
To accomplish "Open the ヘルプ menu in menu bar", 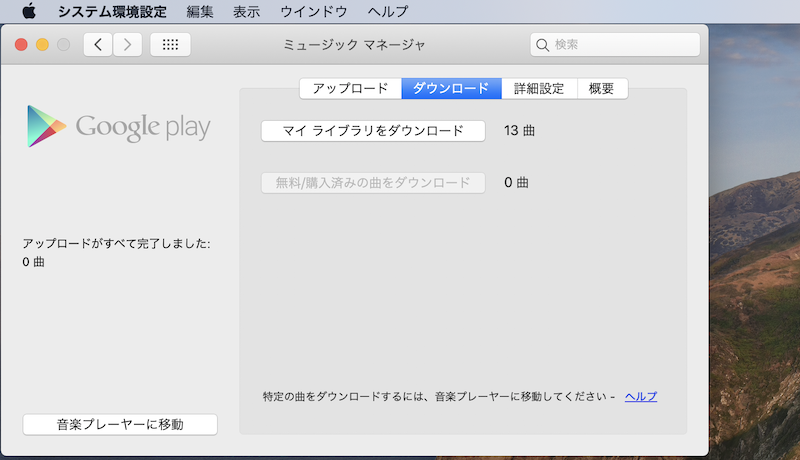I will pos(387,11).
